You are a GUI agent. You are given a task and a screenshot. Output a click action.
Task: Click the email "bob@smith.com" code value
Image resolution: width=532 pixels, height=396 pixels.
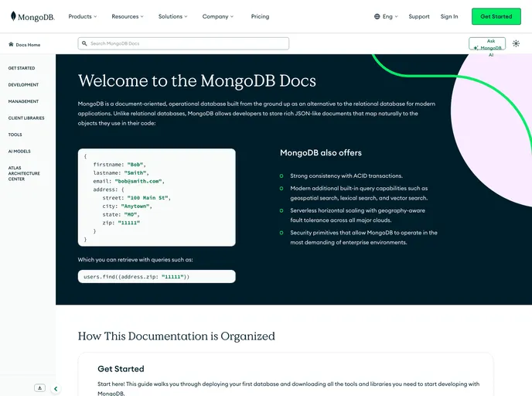click(x=139, y=181)
